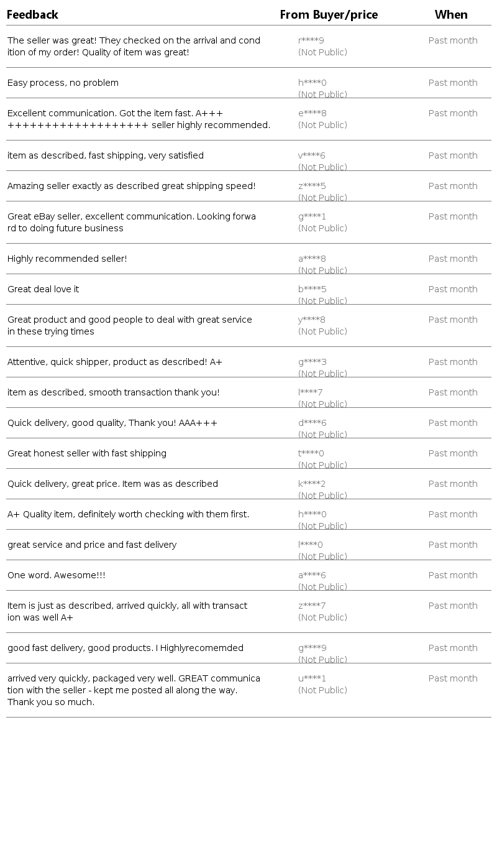Click the 'One word. Awesome!!!' comment
The image size is (497, 868).
click(56, 576)
